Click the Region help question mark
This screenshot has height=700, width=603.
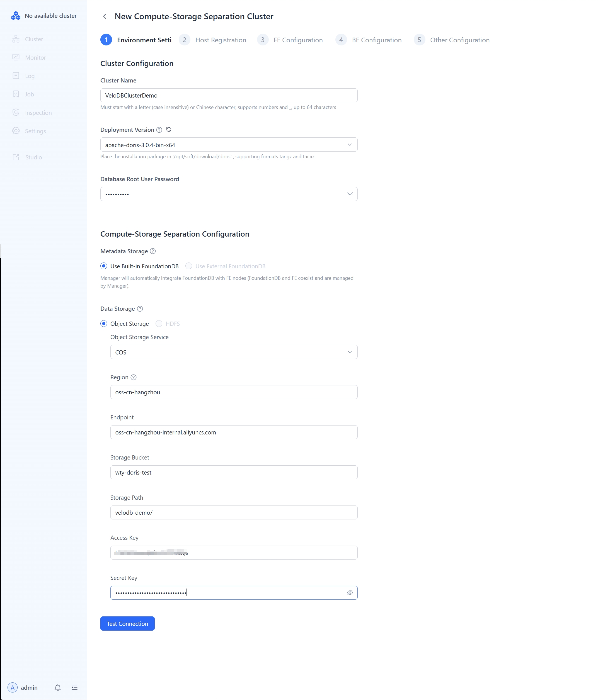tap(134, 377)
